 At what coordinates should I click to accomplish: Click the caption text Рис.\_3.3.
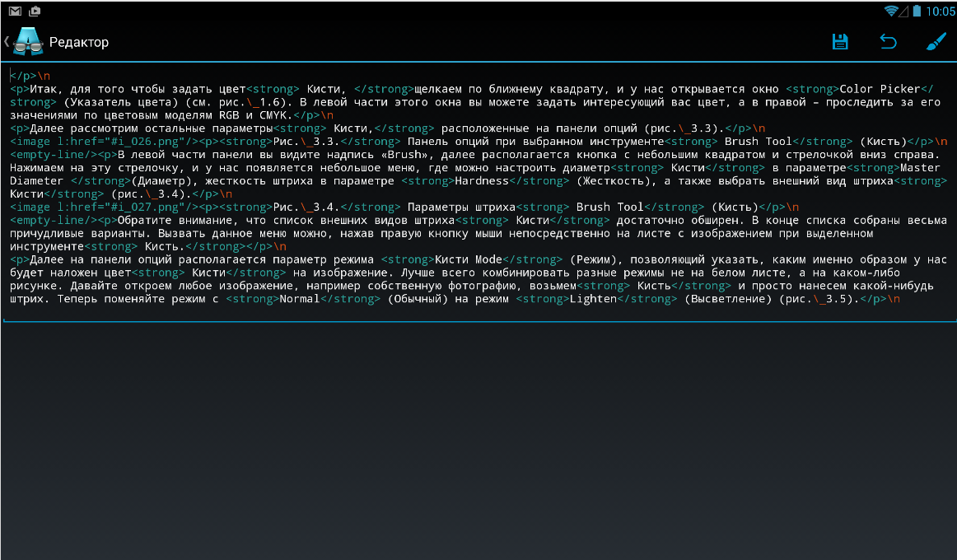point(306,142)
